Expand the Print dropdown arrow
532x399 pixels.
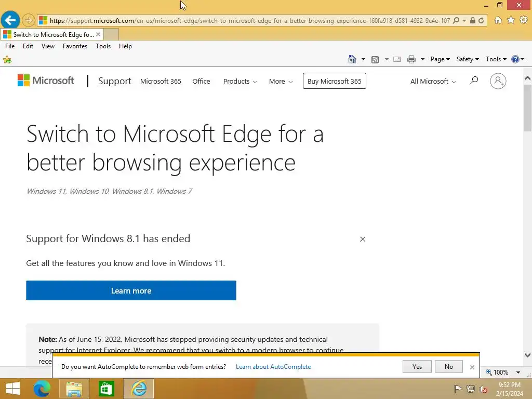coord(422,59)
